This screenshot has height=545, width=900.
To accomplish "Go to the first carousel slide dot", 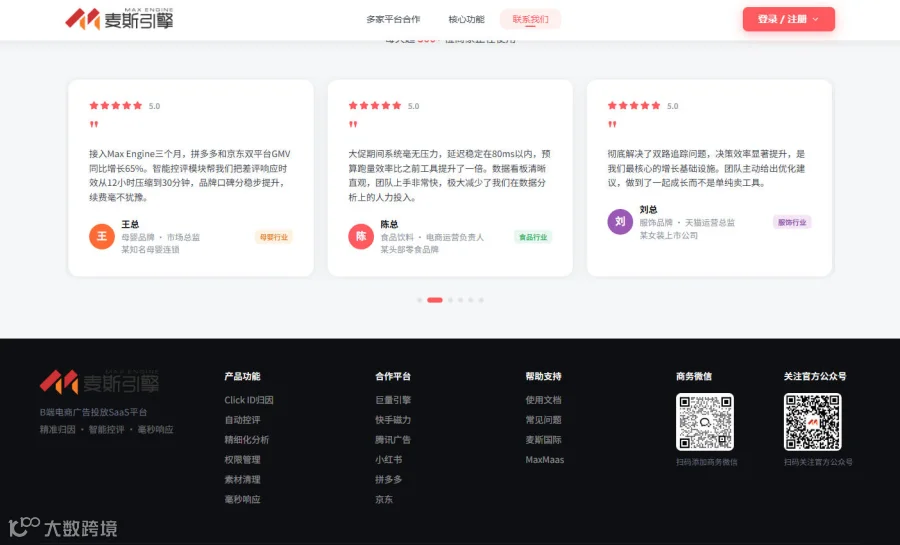I will pos(420,300).
